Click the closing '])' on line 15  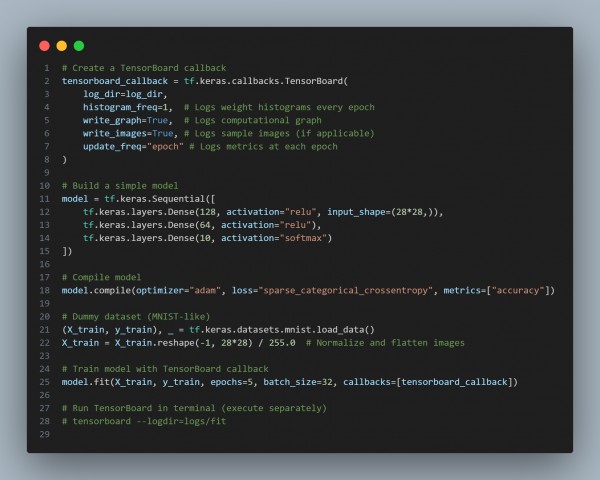67,251
